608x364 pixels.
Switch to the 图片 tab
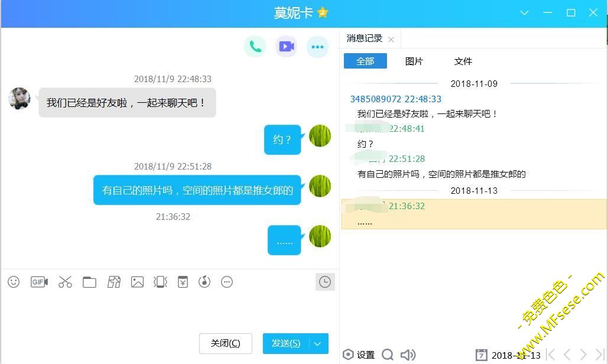tap(414, 61)
